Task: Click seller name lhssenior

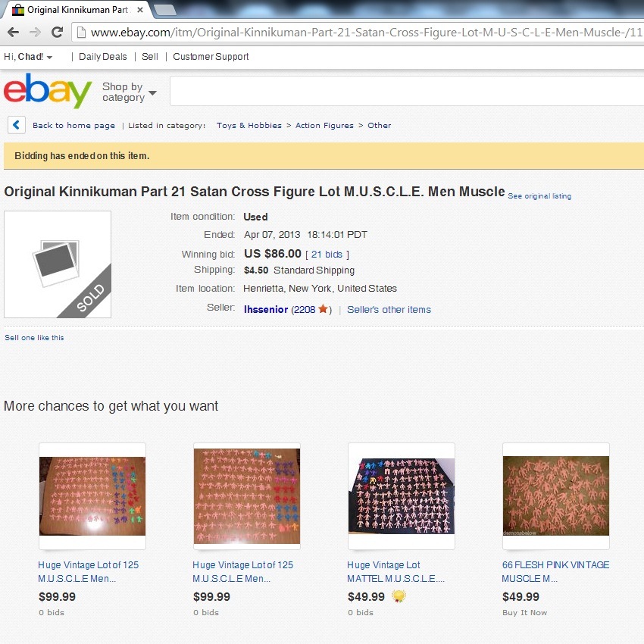Action: click(266, 309)
